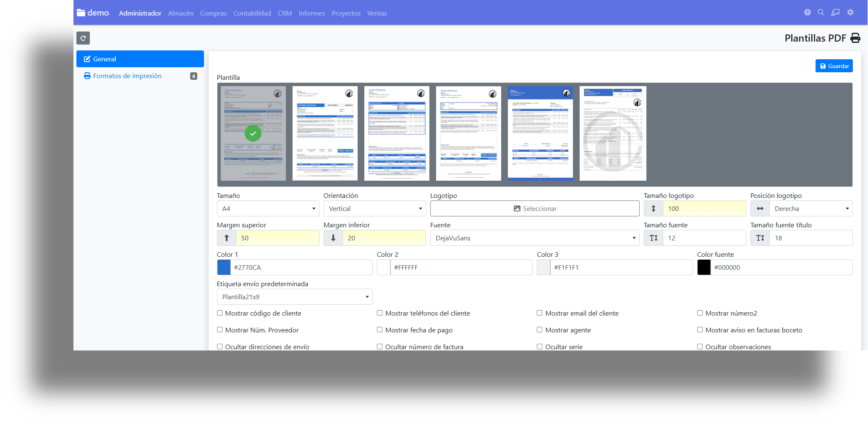
Task: Open the Posición logotipo dropdown
Action: coord(810,209)
